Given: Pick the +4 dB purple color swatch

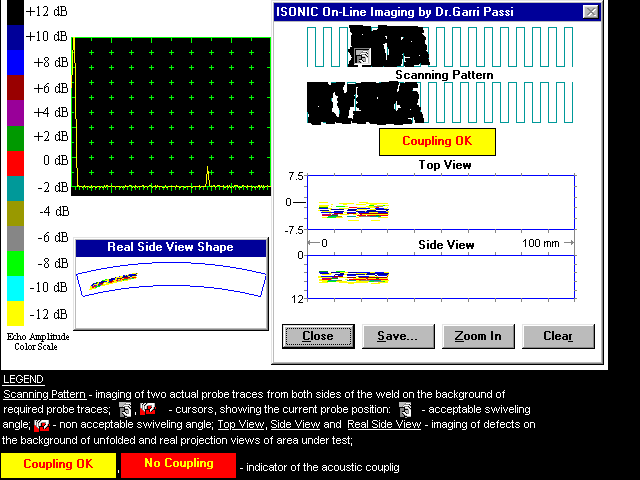Looking at the screenshot, I should tap(10, 112).
